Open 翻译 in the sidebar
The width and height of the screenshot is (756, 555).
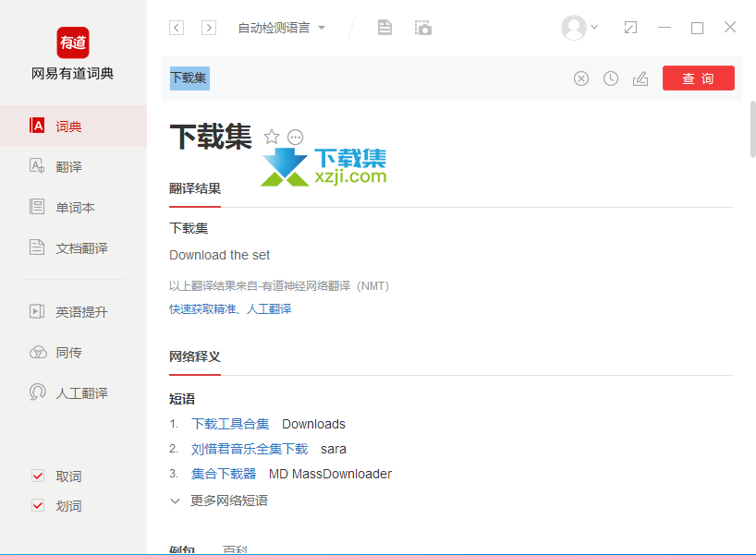73,167
